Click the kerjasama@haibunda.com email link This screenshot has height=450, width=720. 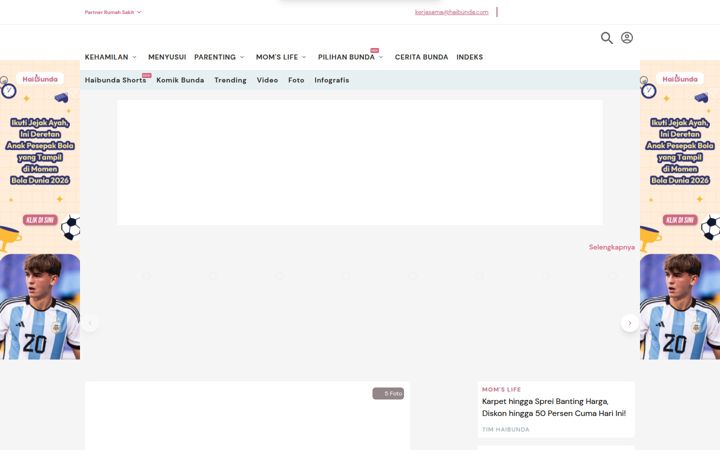(x=451, y=12)
